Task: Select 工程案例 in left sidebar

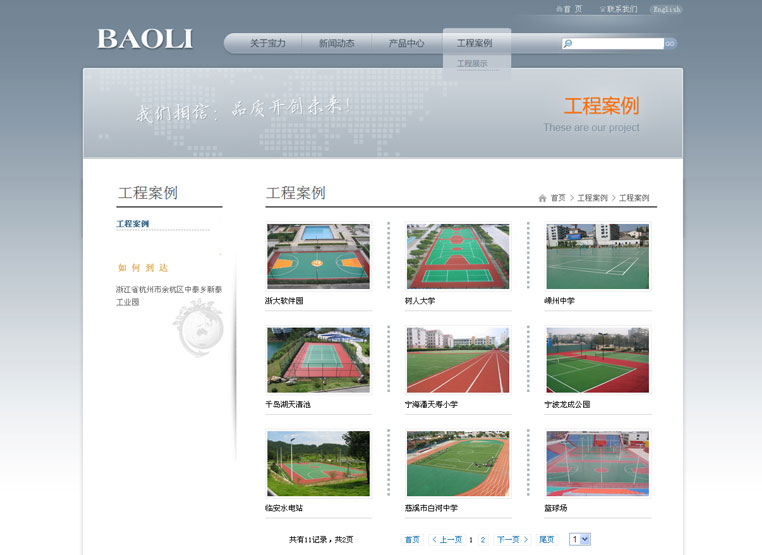Action: (x=133, y=224)
